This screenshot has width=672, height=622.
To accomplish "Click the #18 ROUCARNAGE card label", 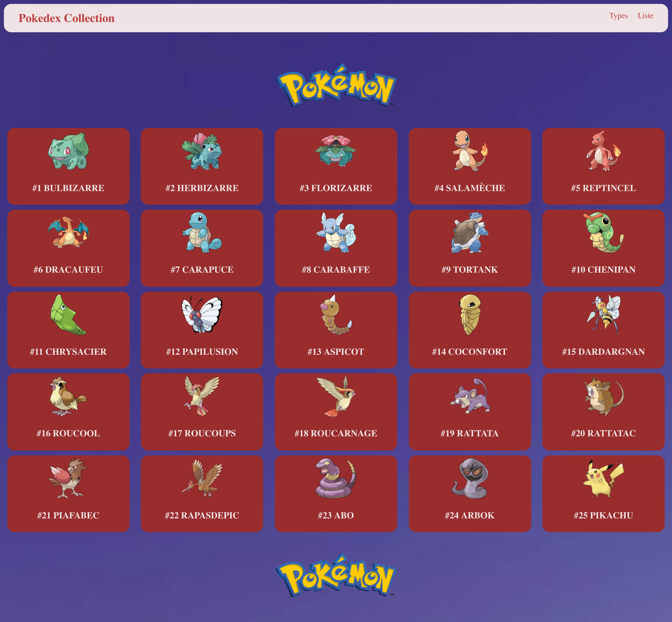I will [336, 433].
